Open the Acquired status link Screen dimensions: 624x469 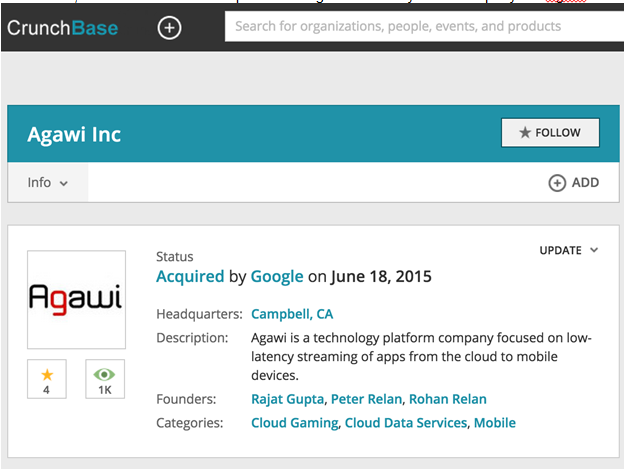click(x=190, y=276)
